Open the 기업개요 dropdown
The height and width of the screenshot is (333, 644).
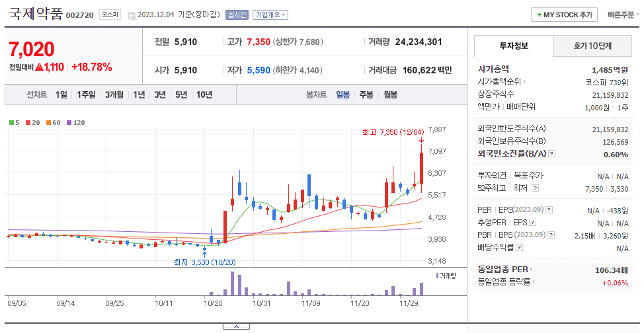[270, 15]
